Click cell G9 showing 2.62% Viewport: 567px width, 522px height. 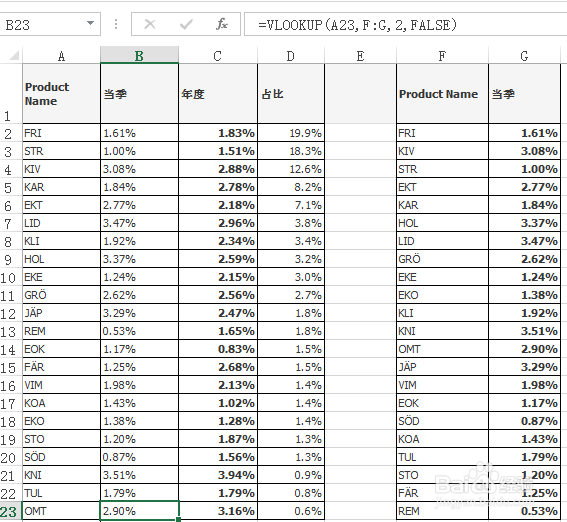point(524,259)
